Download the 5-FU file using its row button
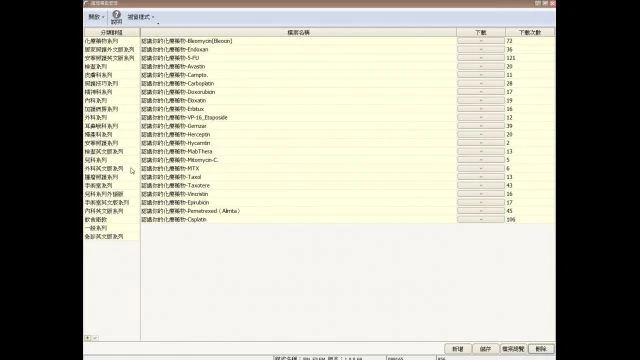This screenshot has height=360, width=640. click(x=481, y=58)
